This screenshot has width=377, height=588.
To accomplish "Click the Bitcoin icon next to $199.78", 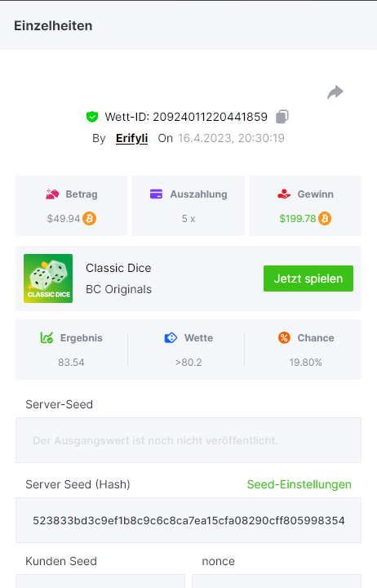I will click(x=325, y=218).
